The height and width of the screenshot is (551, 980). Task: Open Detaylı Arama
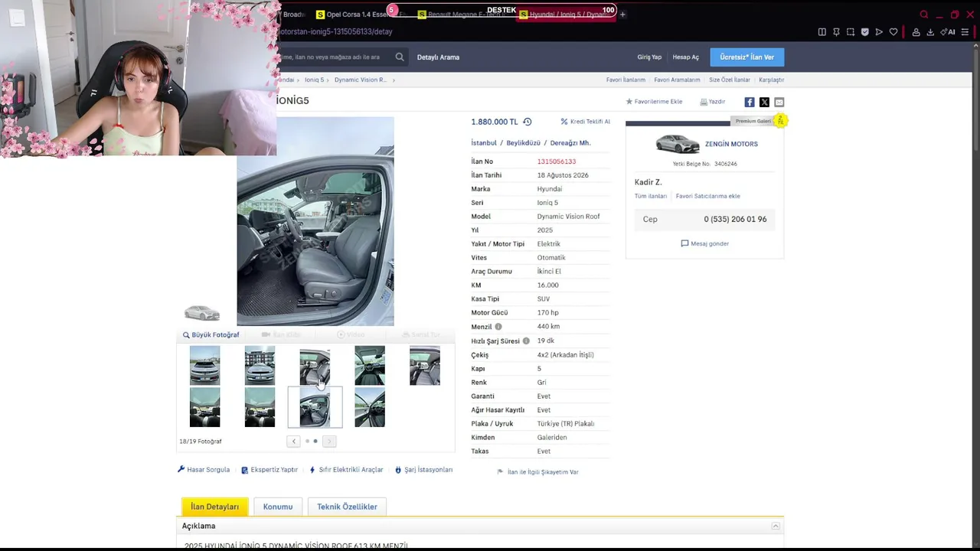tap(438, 57)
